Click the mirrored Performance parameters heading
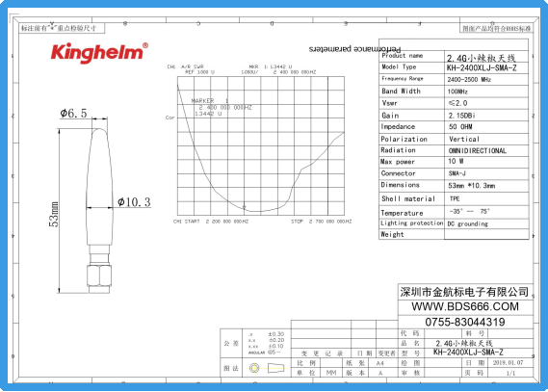 click(x=354, y=49)
